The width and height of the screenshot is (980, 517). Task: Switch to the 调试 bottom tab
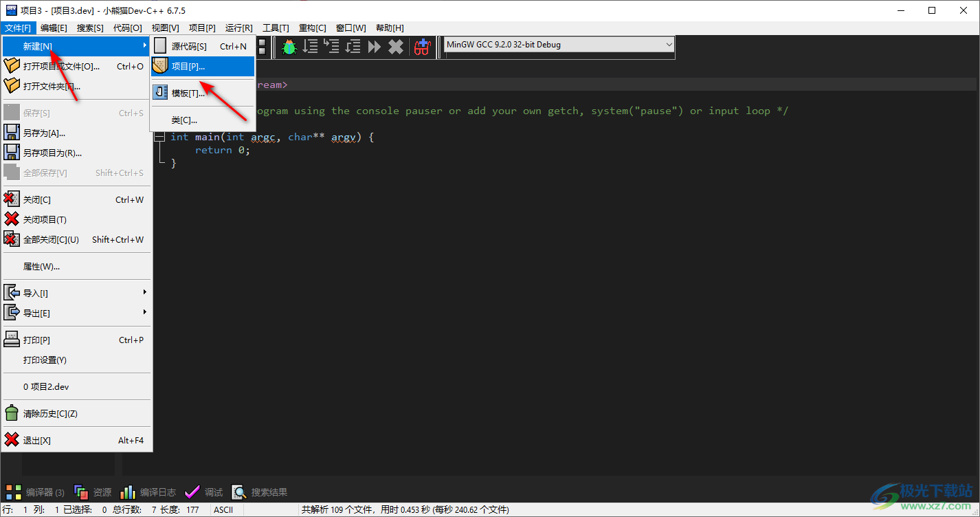pos(204,492)
